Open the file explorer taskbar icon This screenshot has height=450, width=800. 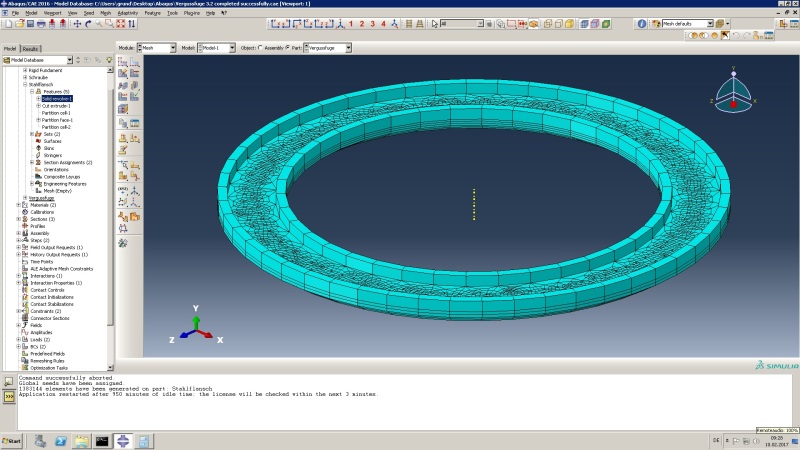(81, 441)
